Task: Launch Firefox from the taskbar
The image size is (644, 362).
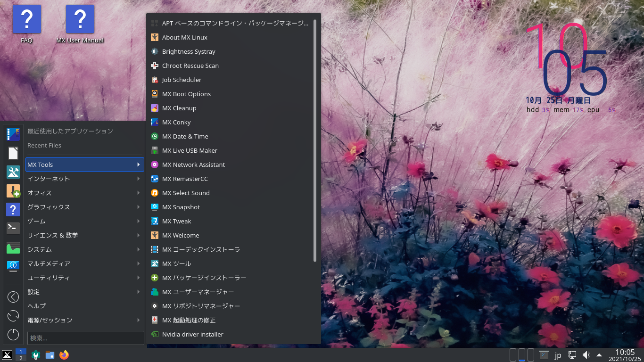Action: pyautogui.click(x=64, y=355)
